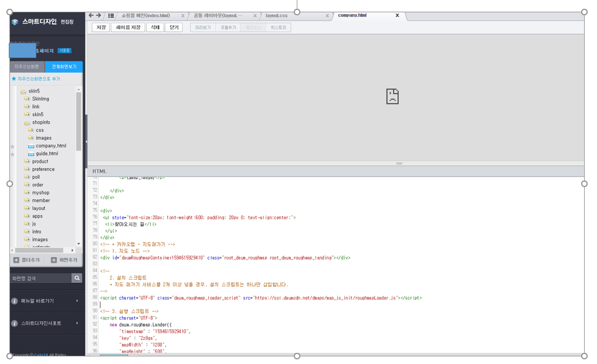Click the 최신소스 button

point(253,28)
